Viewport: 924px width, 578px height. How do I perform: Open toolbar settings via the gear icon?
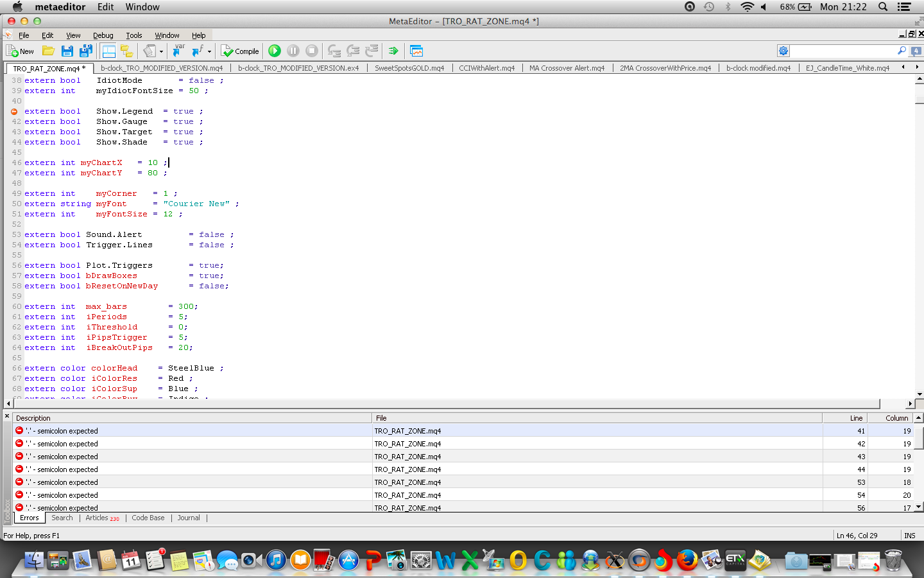(x=783, y=51)
